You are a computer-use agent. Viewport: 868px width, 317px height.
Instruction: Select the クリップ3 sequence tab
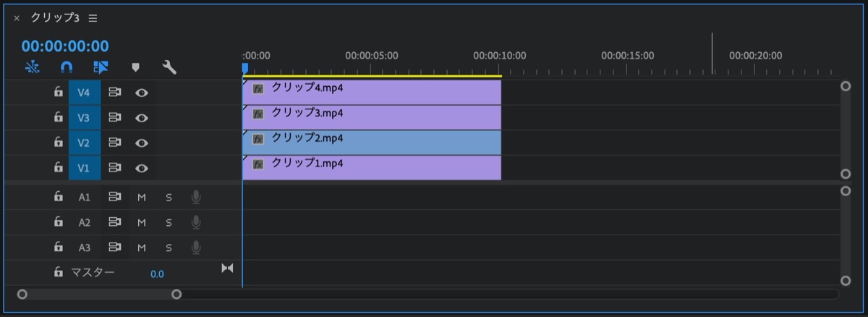55,17
